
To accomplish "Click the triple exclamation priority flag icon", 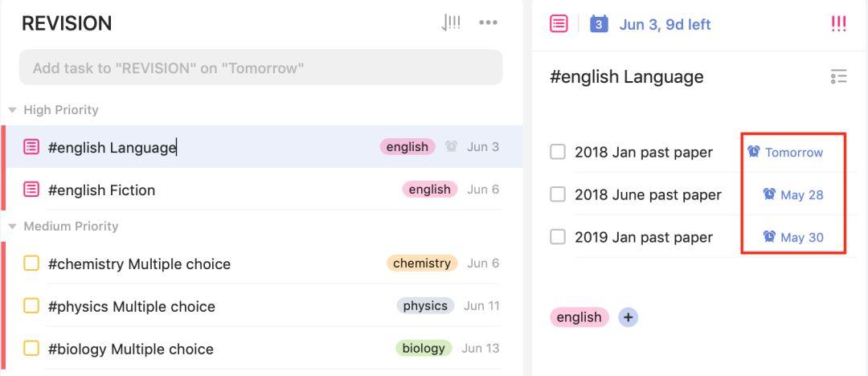I will click(838, 24).
